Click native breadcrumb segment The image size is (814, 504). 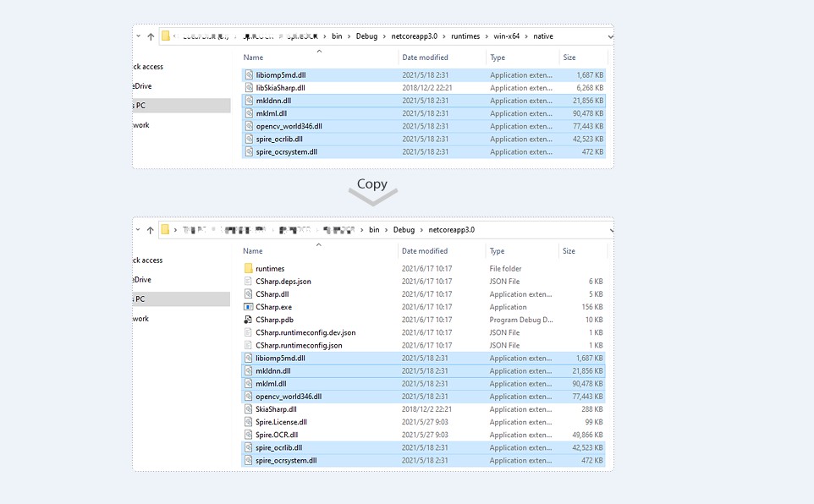pos(543,36)
